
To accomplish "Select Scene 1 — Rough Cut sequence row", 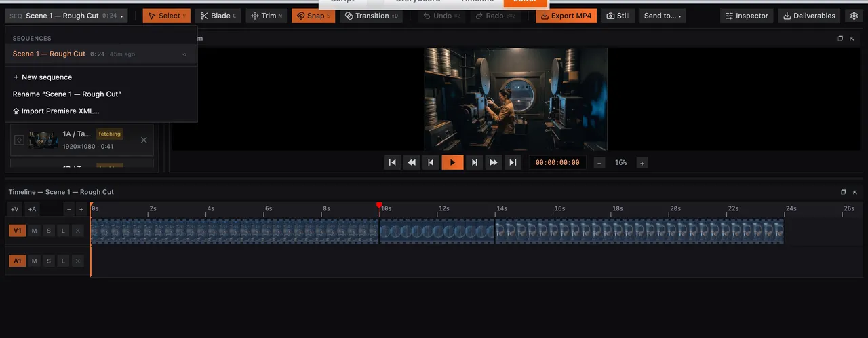I will (x=101, y=54).
